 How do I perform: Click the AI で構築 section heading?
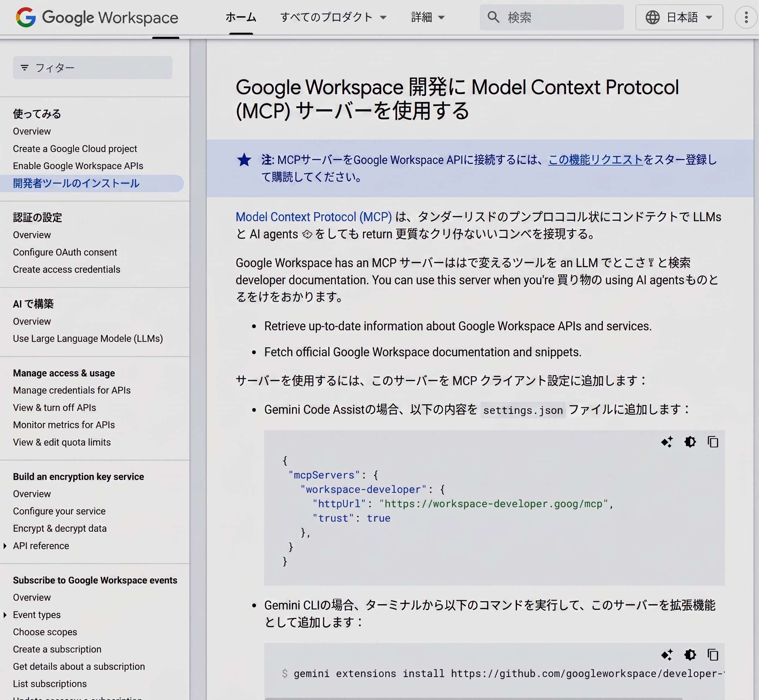pyautogui.click(x=33, y=304)
